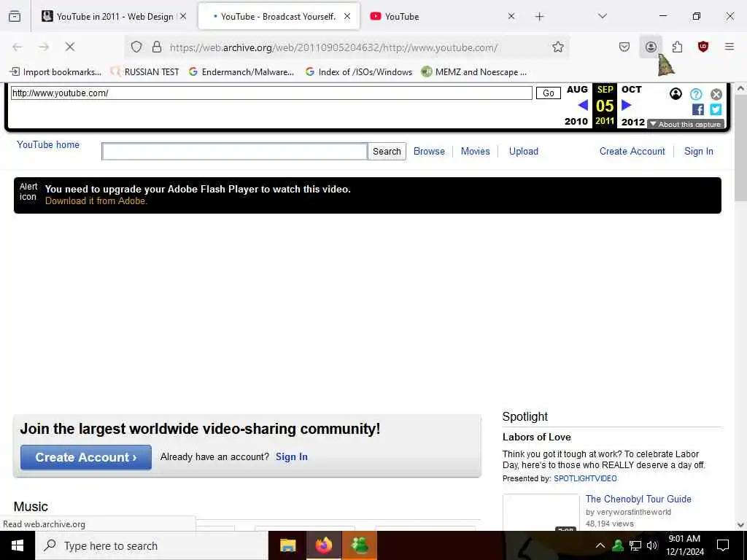The image size is (747, 560).
Task: Open the Firefox account icon
Action: pyautogui.click(x=651, y=47)
